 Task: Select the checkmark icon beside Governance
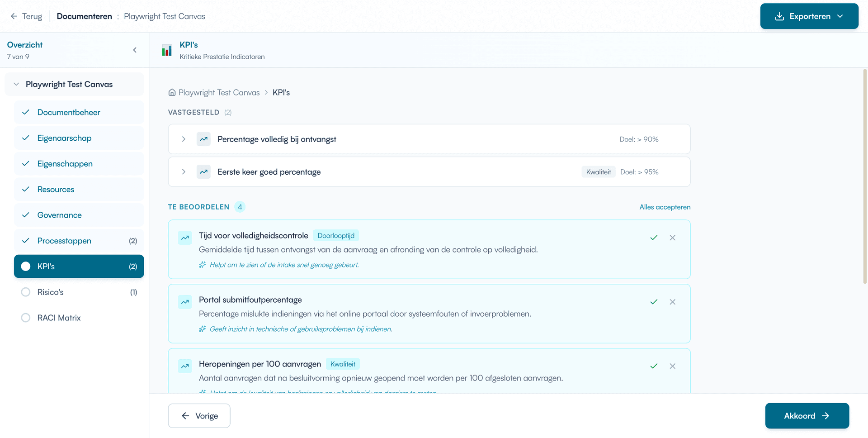(26, 215)
